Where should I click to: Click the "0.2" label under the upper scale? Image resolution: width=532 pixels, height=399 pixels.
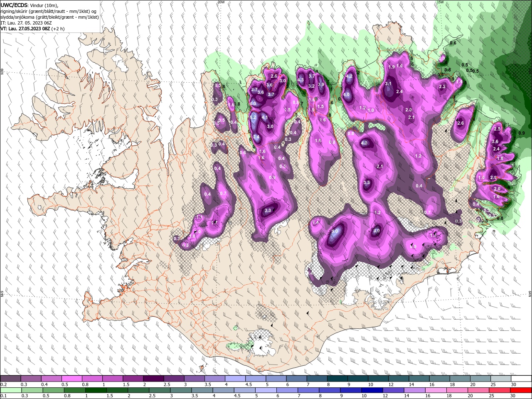pos(4,384)
